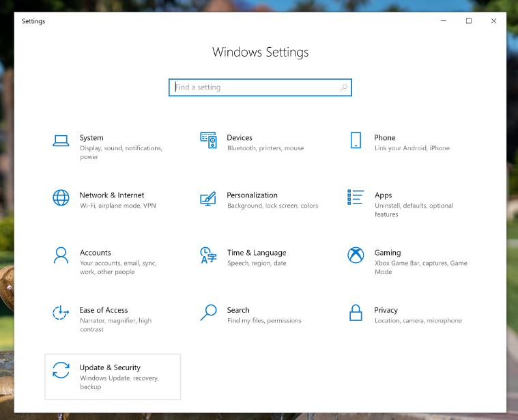Click 'Wi-Fi, airplane mode, VPN' description
The height and width of the screenshot is (420, 518).
pyautogui.click(x=118, y=206)
